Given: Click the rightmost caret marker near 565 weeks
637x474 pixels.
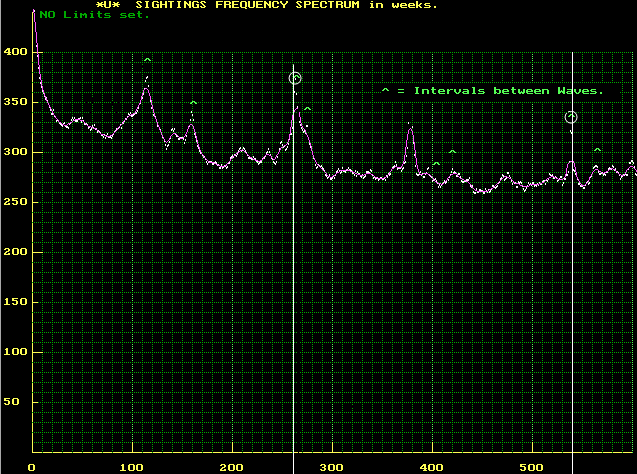Looking at the screenshot, I should point(597,151).
